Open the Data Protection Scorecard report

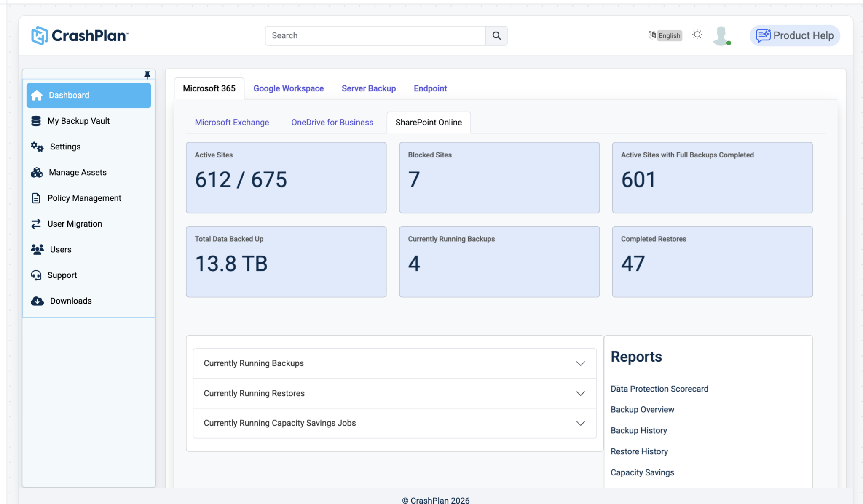click(659, 389)
